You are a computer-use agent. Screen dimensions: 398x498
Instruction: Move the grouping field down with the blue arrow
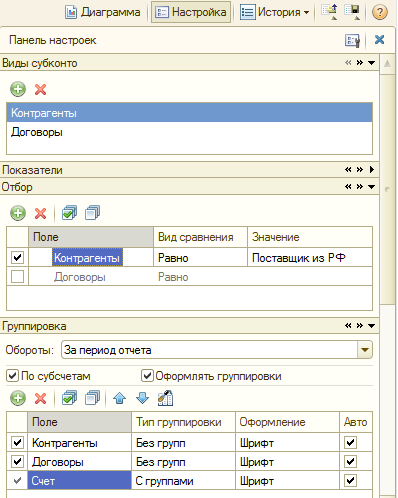coord(143,398)
